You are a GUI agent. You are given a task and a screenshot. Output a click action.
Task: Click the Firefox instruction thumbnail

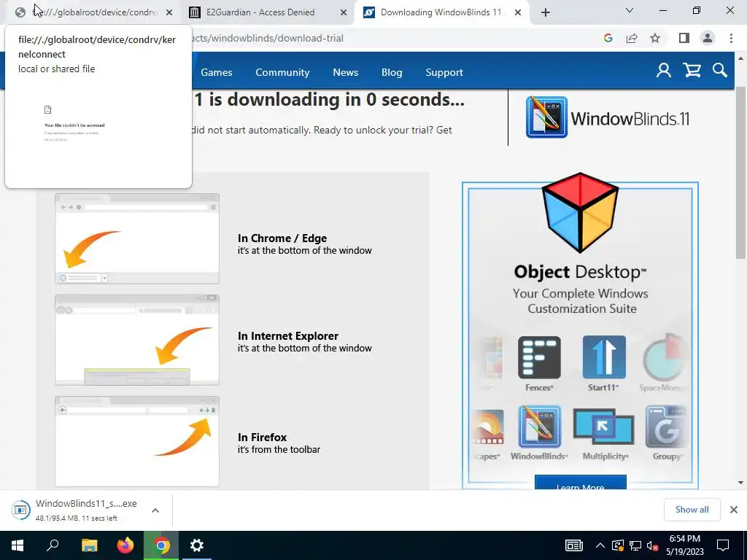(x=136, y=441)
